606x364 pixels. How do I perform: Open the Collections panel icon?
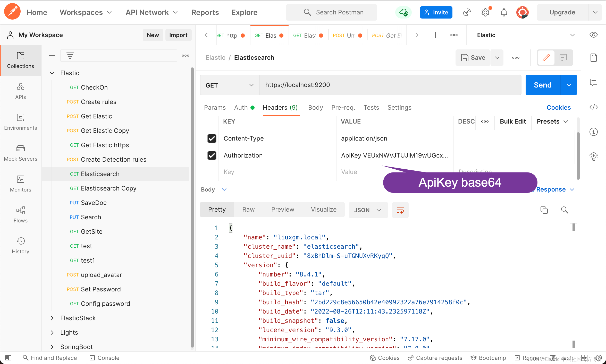(20, 59)
